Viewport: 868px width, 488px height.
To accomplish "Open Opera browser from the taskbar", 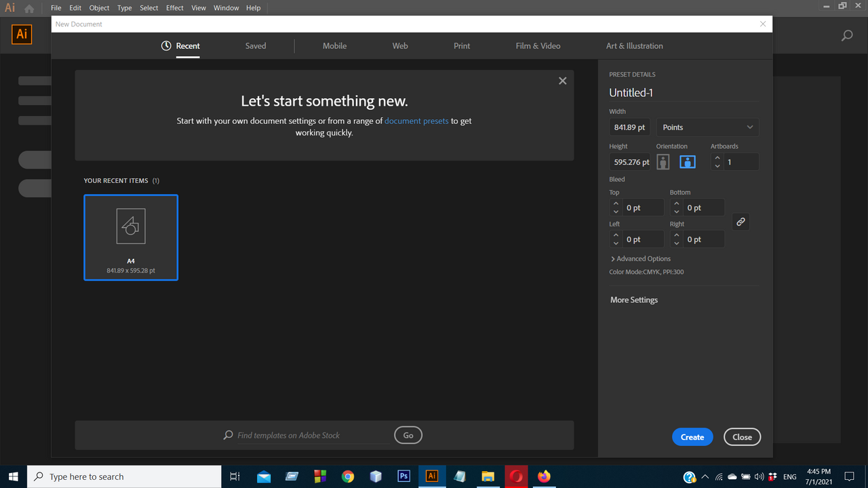I will [516, 476].
